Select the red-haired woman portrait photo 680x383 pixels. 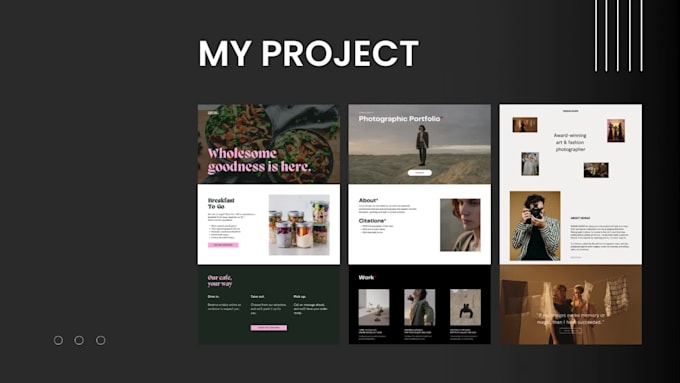click(460, 225)
